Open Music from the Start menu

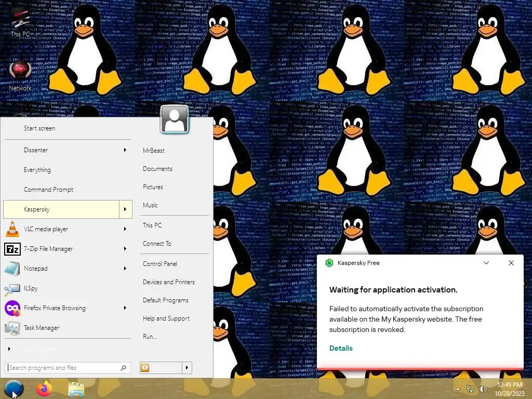(x=150, y=205)
